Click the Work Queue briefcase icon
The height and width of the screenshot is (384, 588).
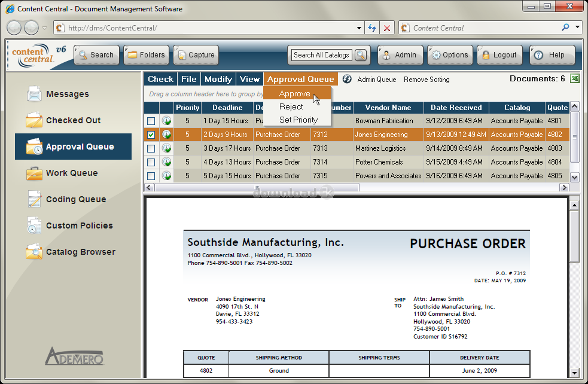[34, 173]
